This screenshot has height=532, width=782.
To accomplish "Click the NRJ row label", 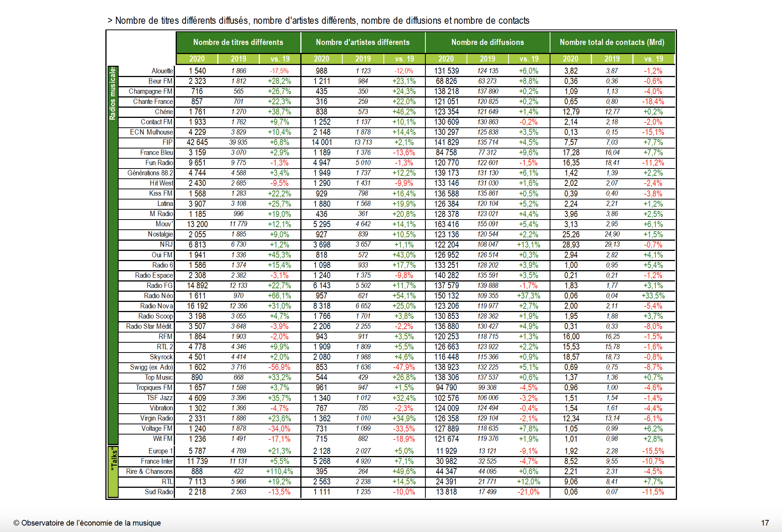I will [166, 244].
